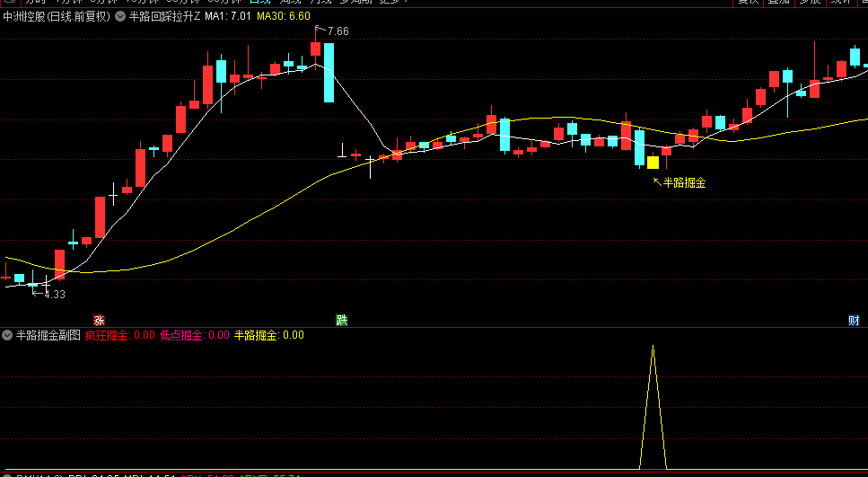Image resolution: width=868 pixels, height=477 pixels.
Task: Click the arrow pointing at the yellow candle
Action: click(x=657, y=181)
